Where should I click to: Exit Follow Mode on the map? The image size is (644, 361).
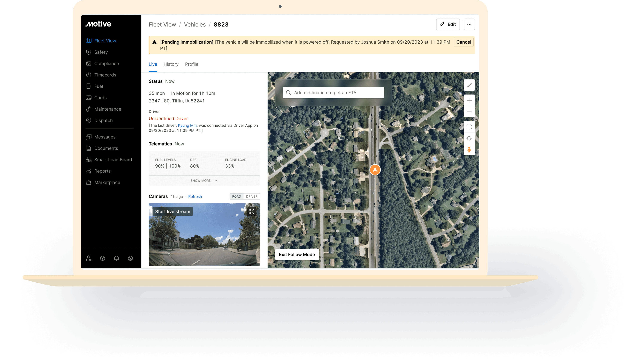point(297,254)
